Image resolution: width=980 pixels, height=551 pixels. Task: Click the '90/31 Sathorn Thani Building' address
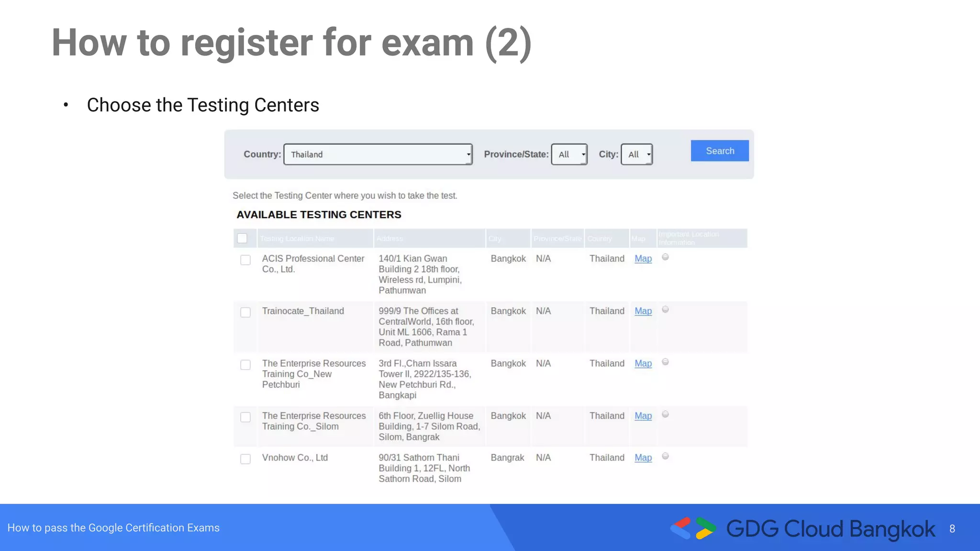424,468
